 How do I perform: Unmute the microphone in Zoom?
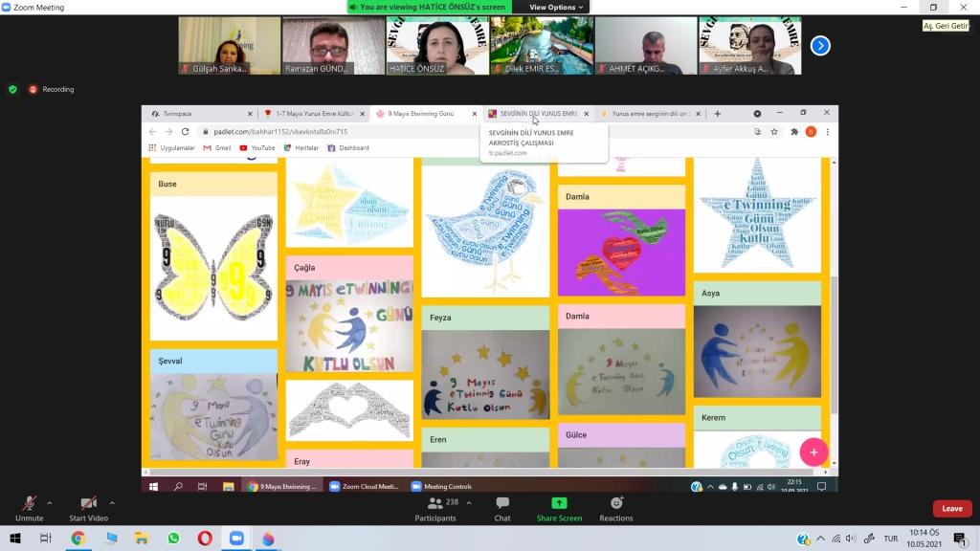coord(29,506)
